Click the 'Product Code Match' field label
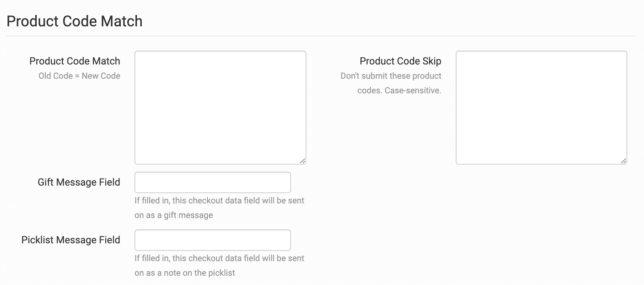The width and height of the screenshot is (644, 285). coord(75,61)
